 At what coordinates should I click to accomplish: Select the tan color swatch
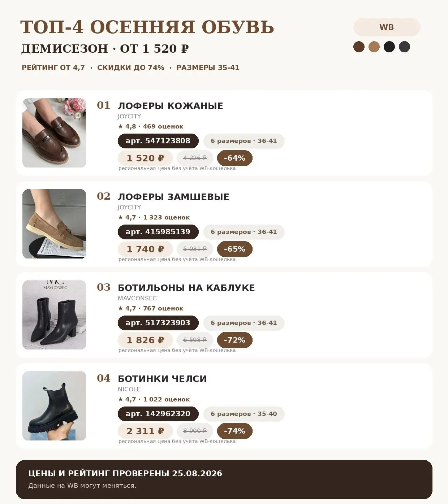(374, 47)
